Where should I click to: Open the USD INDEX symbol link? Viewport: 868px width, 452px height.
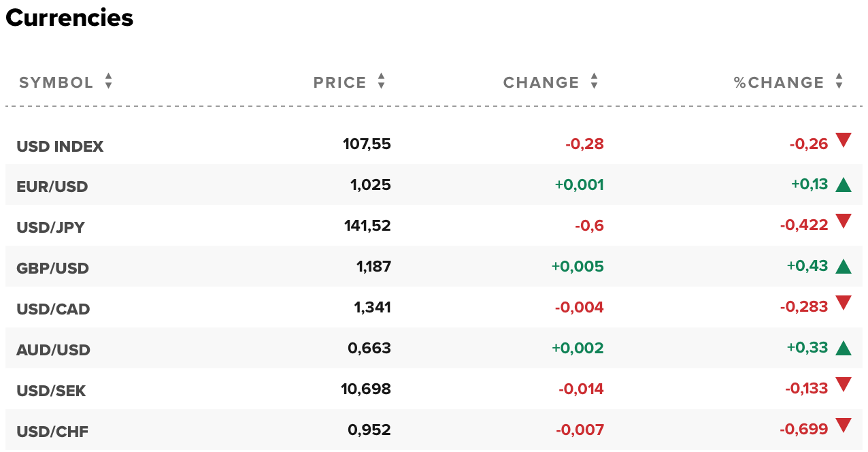60,146
